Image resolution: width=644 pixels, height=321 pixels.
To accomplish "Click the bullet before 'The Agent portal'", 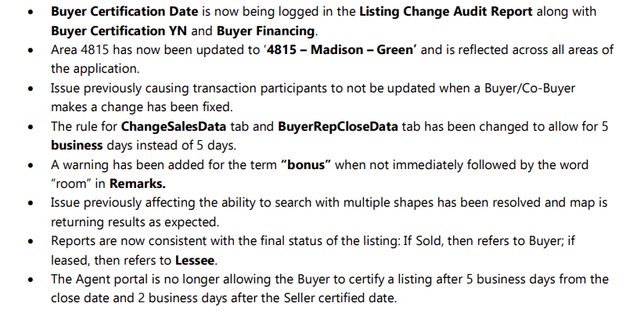I will pyautogui.click(x=31, y=280).
